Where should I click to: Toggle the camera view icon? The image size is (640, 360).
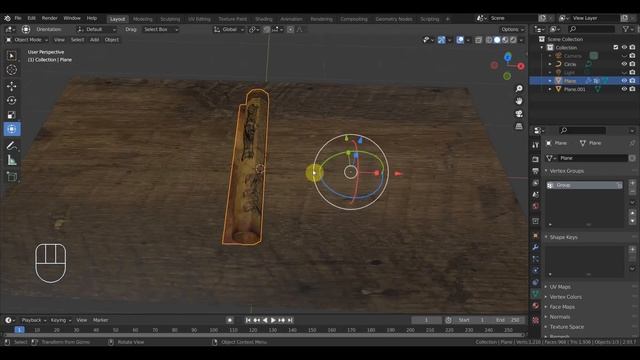coord(519,113)
